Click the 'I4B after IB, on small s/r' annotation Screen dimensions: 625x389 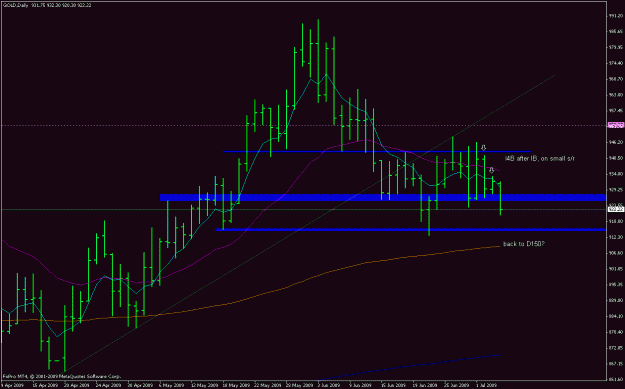click(x=539, y=159)
